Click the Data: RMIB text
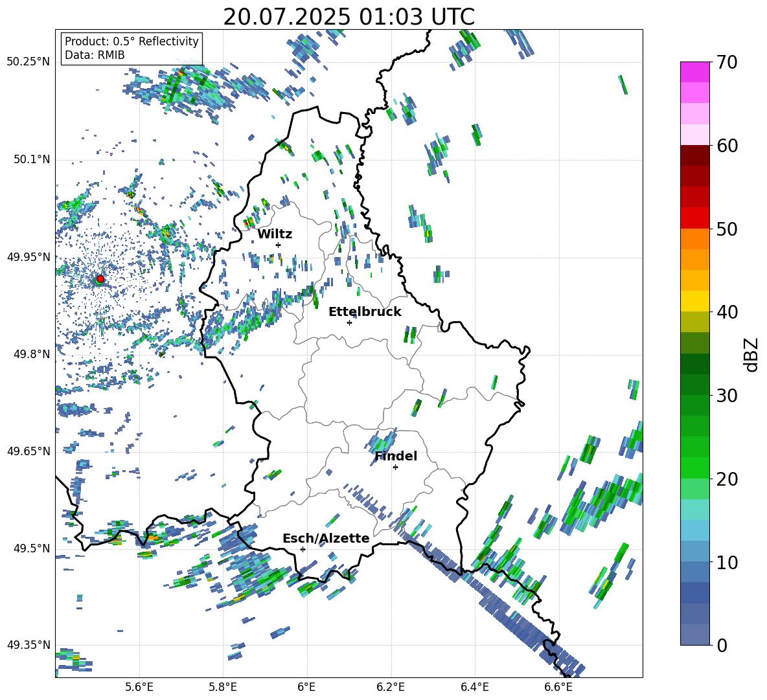767x700 pixels. (x=95, y=55)
